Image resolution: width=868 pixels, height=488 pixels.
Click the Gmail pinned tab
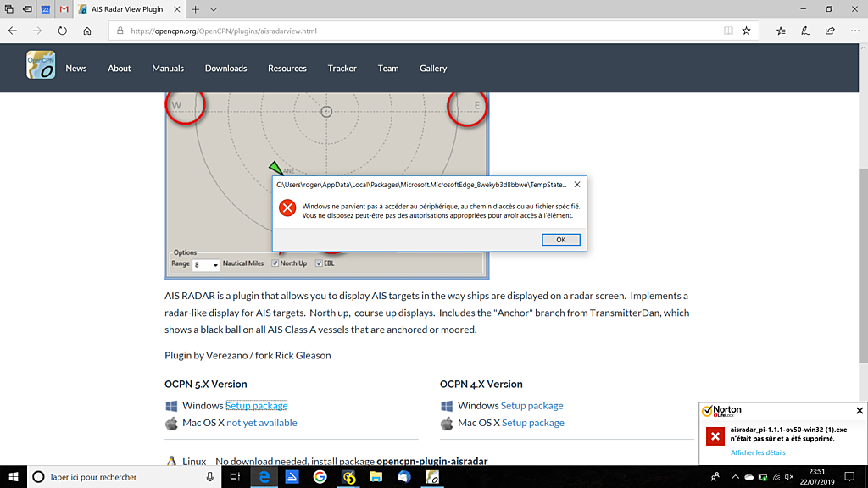(64, 9)
